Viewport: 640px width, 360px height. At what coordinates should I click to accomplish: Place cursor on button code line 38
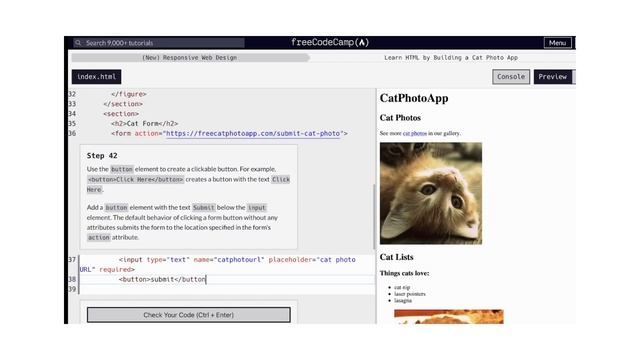pyautogui.click(x=162, y=280)
